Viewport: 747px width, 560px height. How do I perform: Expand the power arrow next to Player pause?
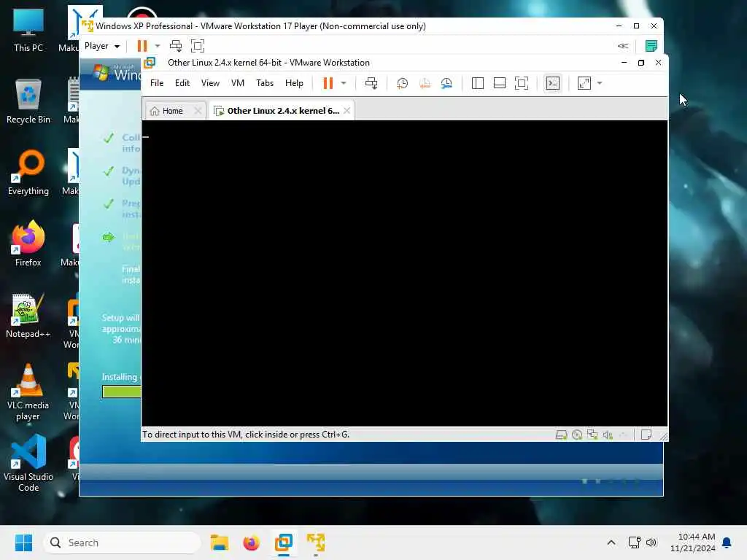click(x=158, y=46)
